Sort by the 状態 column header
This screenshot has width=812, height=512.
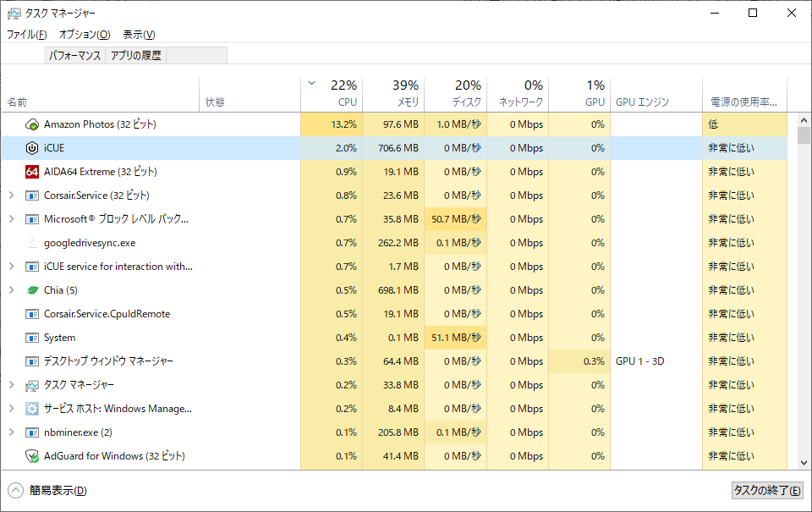click(x=250, y=94)
